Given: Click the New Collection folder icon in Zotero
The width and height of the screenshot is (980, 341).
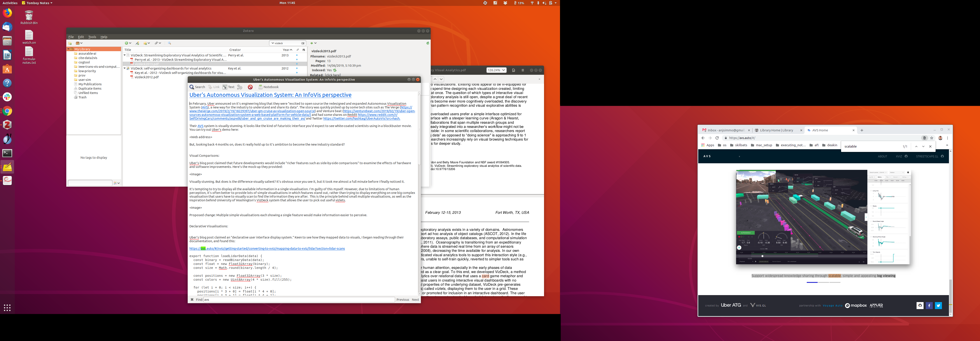Looking at the screenshot, I should [70, 43].
